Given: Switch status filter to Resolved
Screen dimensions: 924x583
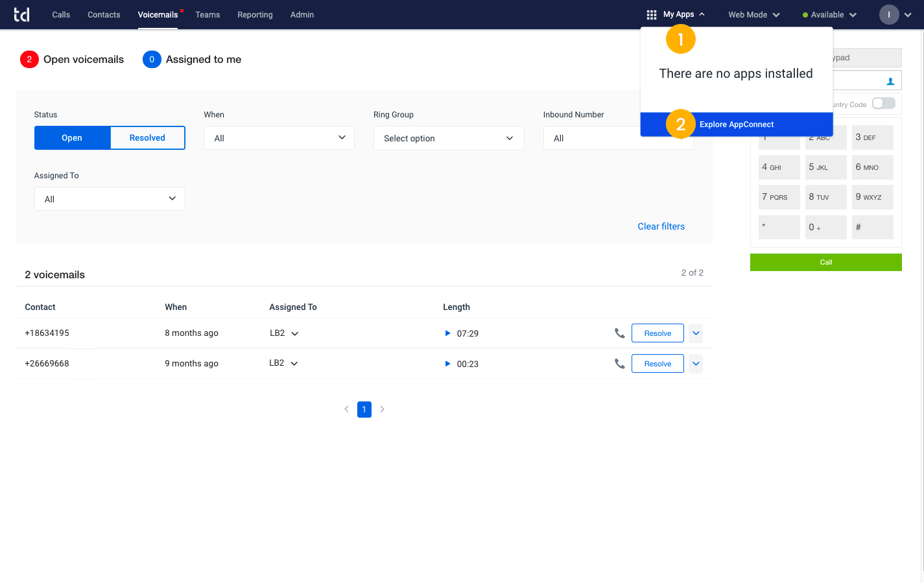Looking at the screenshot, I should pyautogui.click(x=147, y=138).
